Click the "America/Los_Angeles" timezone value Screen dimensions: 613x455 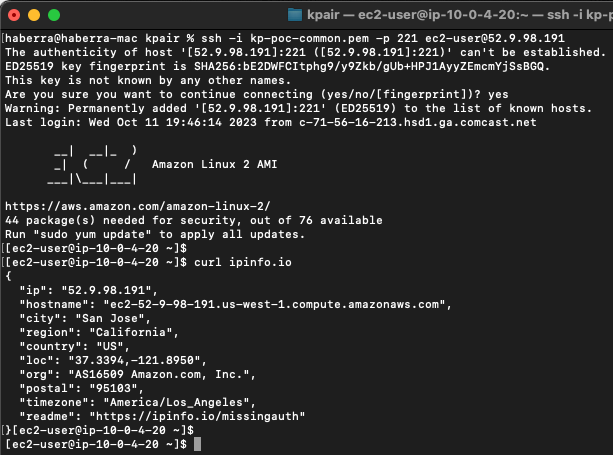(176, 402)
